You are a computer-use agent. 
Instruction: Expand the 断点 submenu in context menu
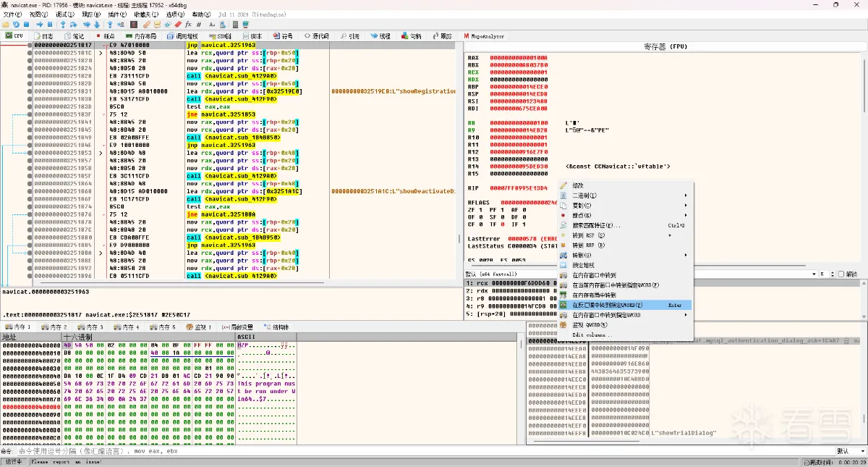coord(626,215)
